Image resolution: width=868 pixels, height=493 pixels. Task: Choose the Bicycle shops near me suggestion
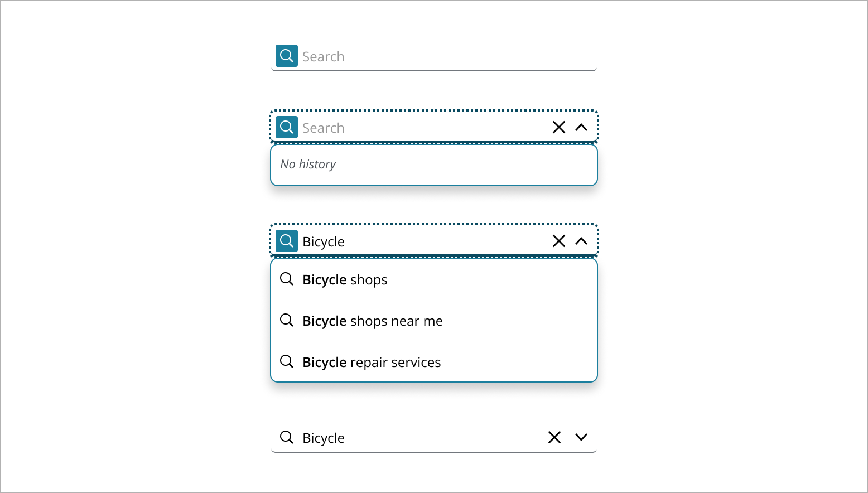[373, 321]
